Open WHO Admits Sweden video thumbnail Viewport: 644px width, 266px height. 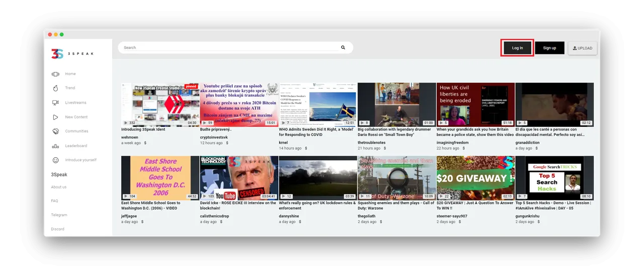(x=318, y=104)
